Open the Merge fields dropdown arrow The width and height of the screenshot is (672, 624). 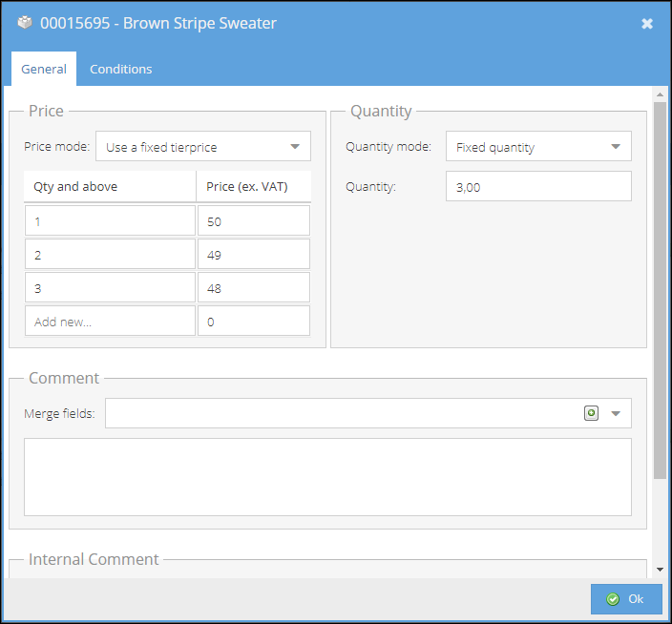pyautogui.click(x=616, y=414)
